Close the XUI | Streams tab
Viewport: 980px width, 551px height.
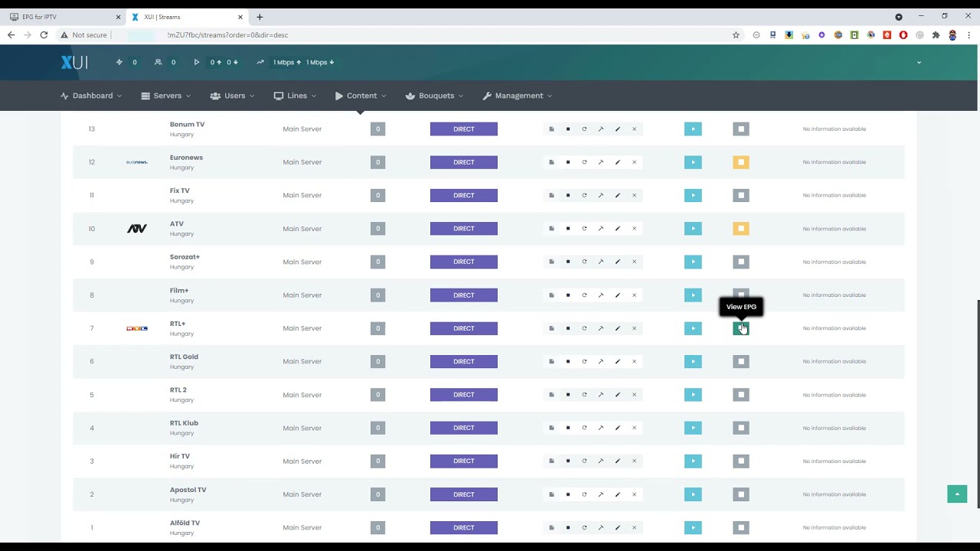point(240,17)
